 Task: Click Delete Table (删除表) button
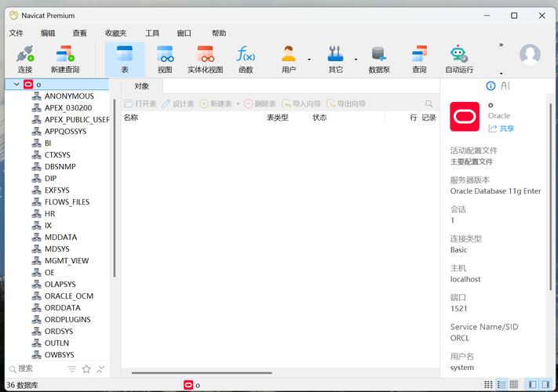(260, 103)
